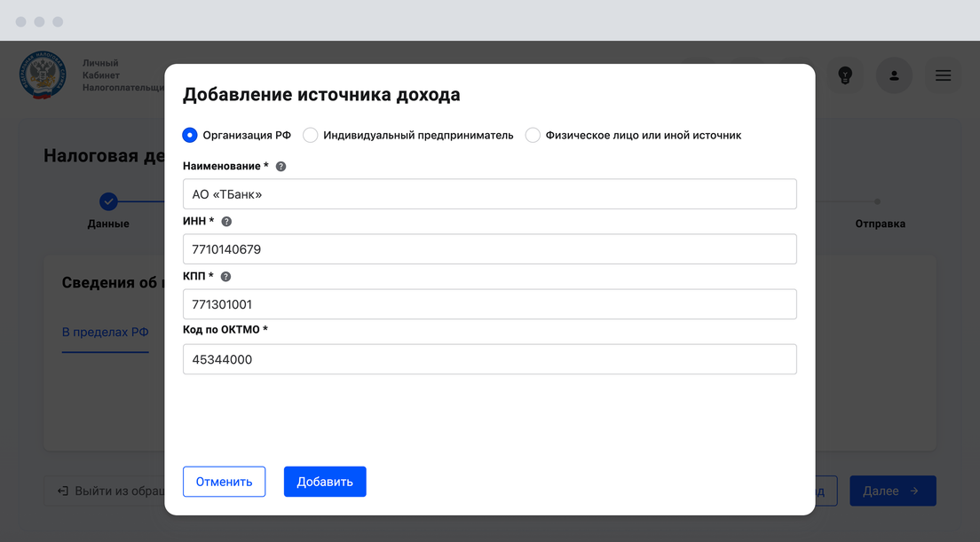Select Организация РФ radio option

click(189, 135)
